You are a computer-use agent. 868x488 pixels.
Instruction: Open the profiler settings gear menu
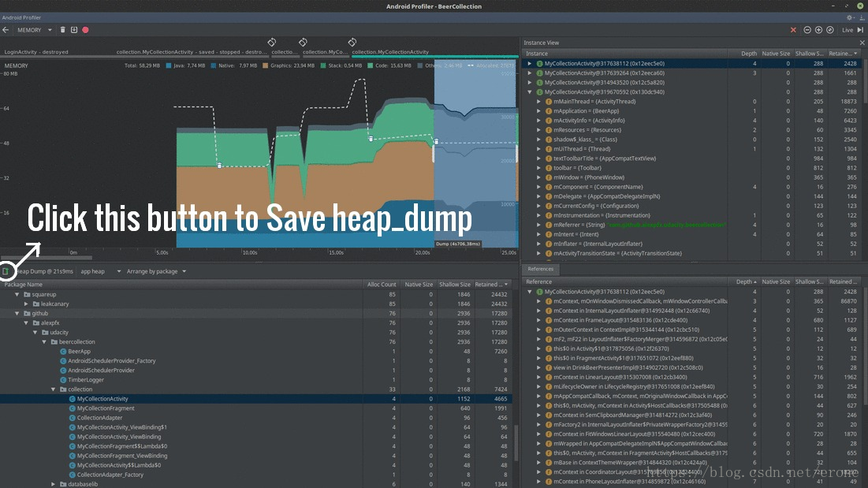click(851, 17)
